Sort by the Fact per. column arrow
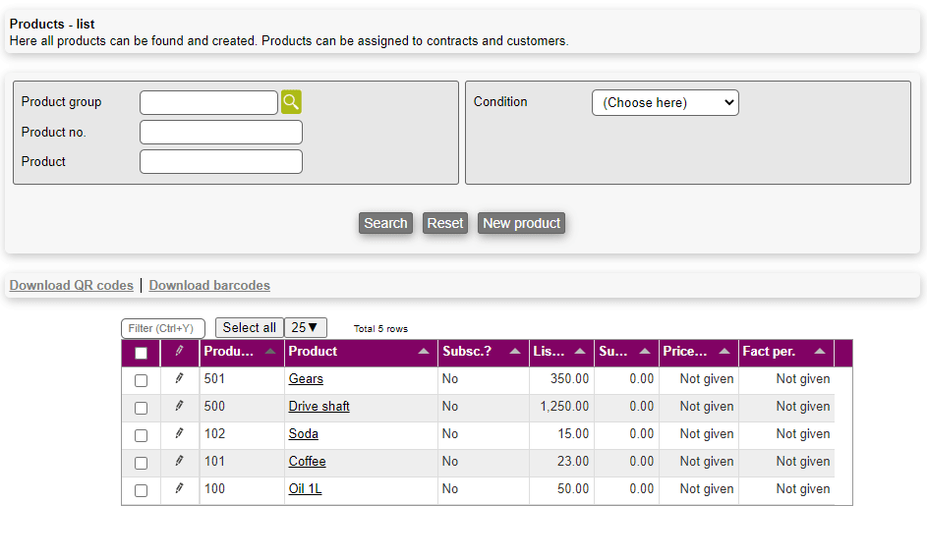Screen dimensions: 927x560 [820, 352]
